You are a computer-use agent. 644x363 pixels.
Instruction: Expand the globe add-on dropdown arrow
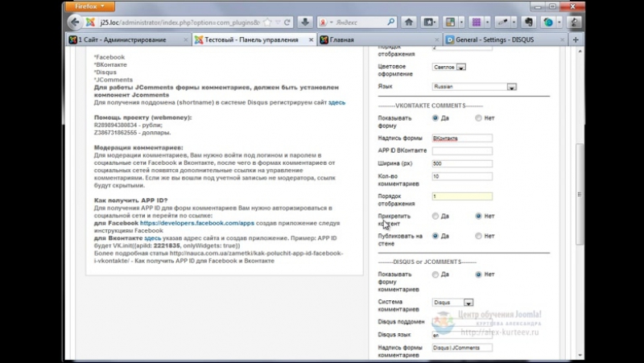(559, 23)
